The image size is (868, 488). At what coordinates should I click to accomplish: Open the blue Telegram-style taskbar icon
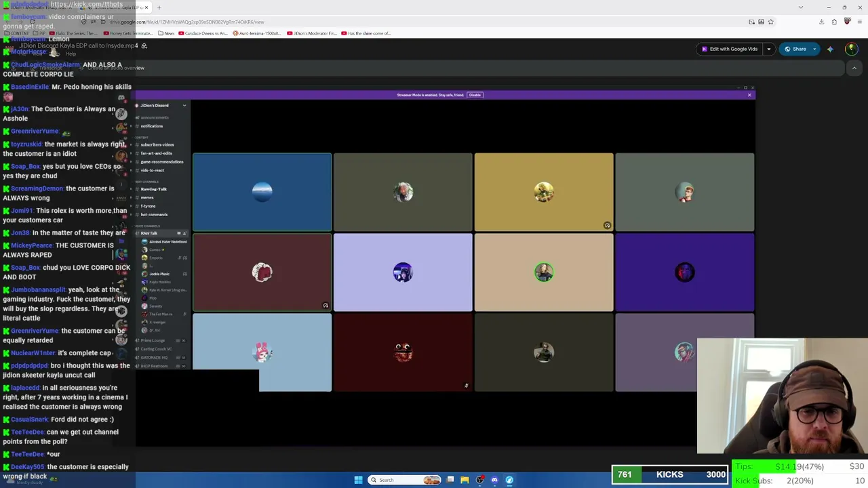click(x=509, y=480)
